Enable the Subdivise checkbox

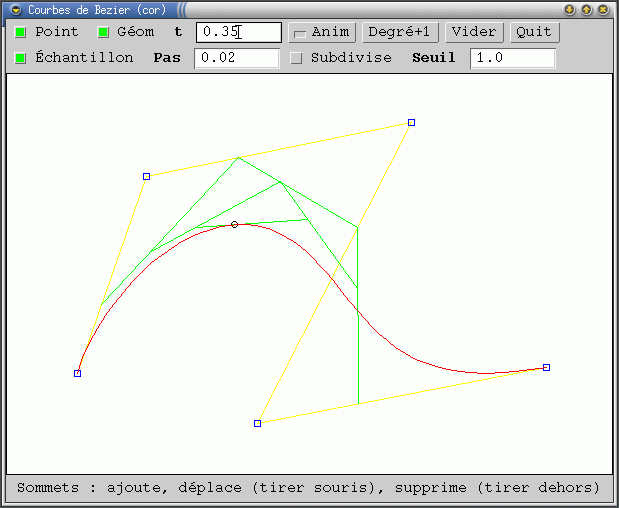pos(296,58)
